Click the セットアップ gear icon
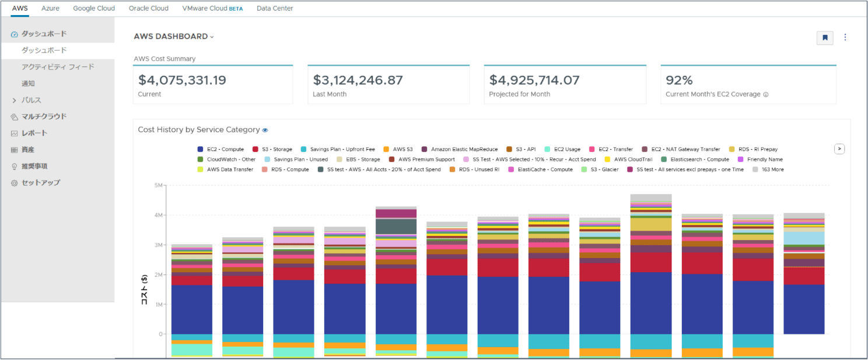Screen dimensions: 868x360 (15, 183)
